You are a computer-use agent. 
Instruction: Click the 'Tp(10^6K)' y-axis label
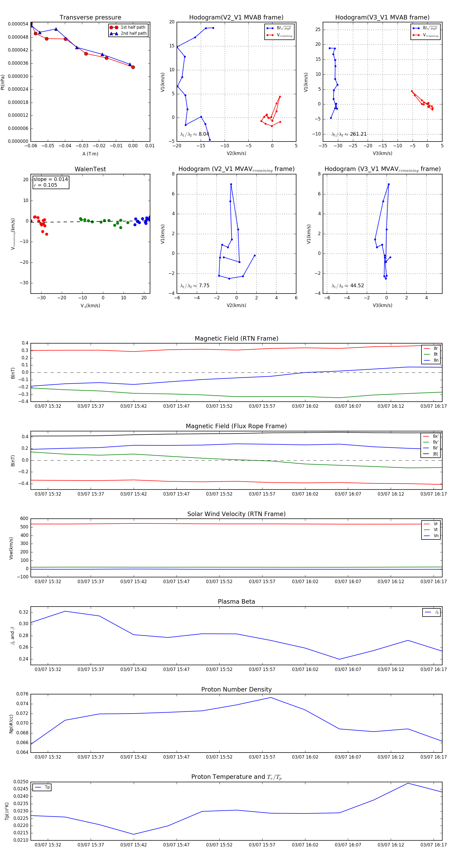pyautogui.click(x=7, y=811)
